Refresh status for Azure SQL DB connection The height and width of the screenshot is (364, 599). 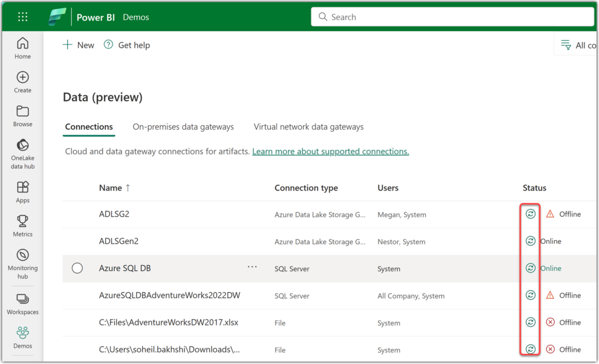pos(530,268)
